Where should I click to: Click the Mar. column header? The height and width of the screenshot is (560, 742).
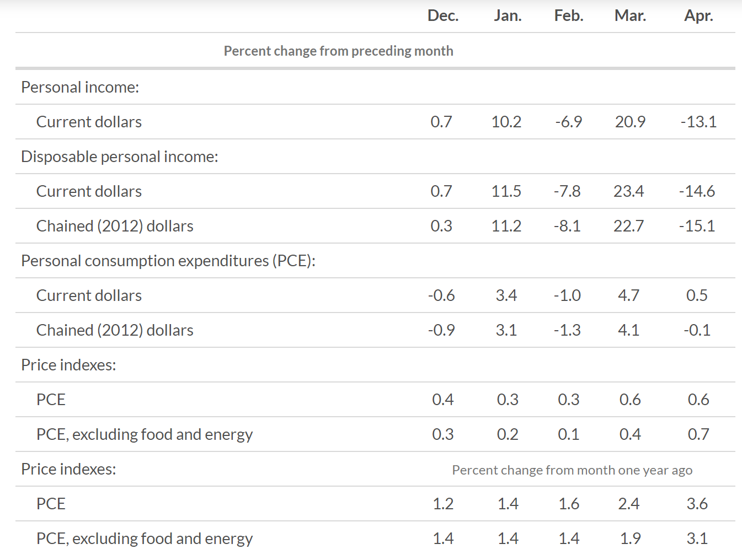click(630, 15)
